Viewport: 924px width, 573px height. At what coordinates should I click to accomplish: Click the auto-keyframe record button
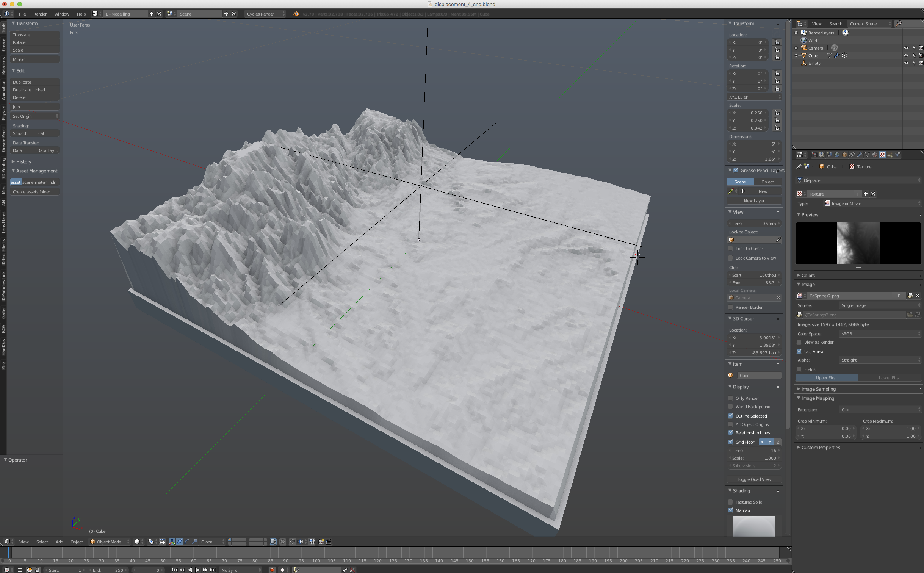[x=272, y=570]
